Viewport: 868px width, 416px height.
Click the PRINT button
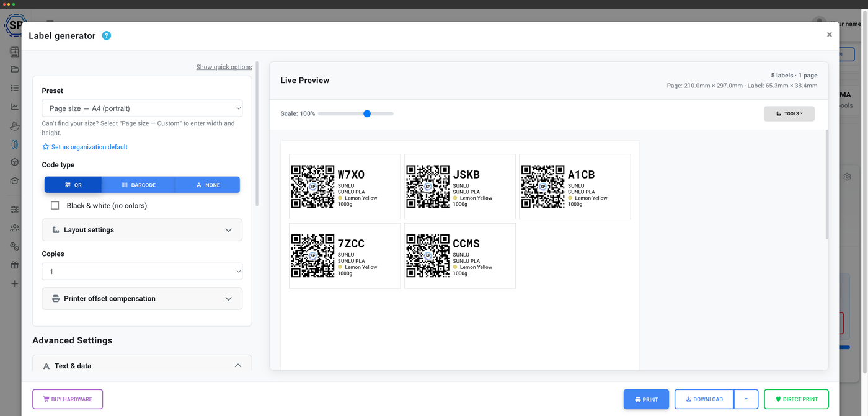(x=646, y=399)
